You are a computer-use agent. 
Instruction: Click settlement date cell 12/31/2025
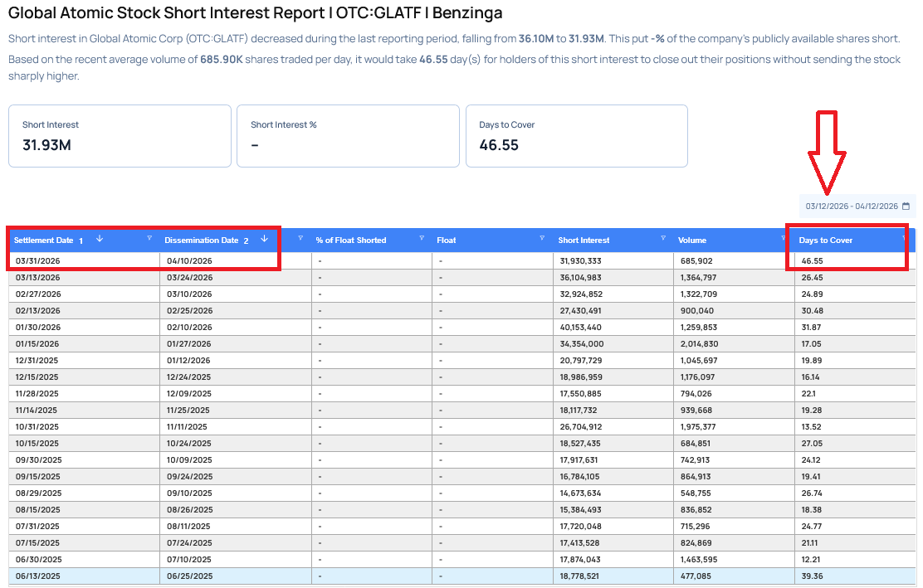[37, 361]
